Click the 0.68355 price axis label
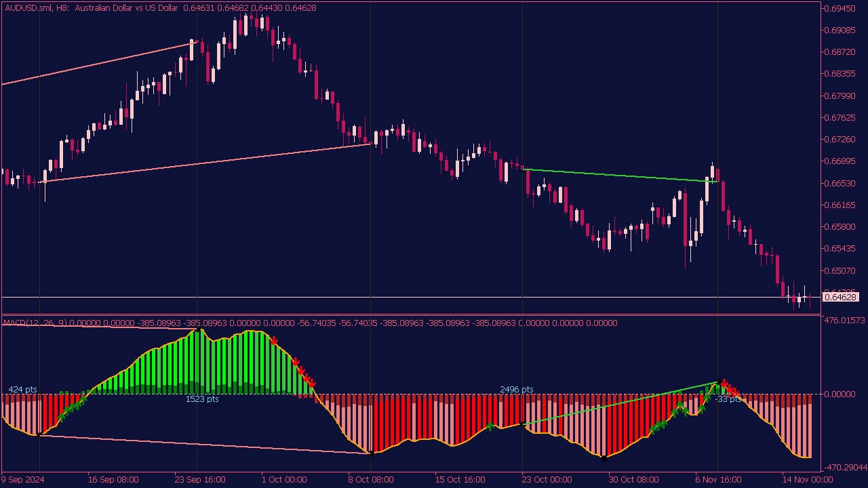868x488 pixels. coord(840,73)
